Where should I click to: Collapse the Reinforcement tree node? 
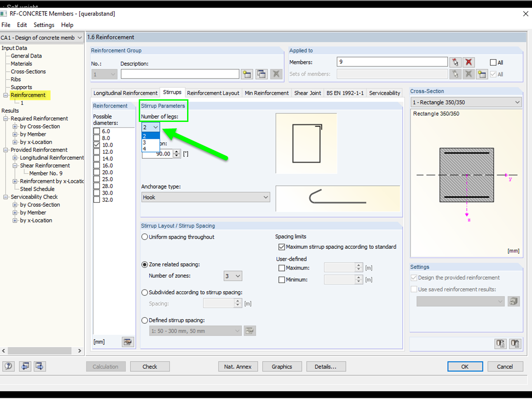coord(6,95)
